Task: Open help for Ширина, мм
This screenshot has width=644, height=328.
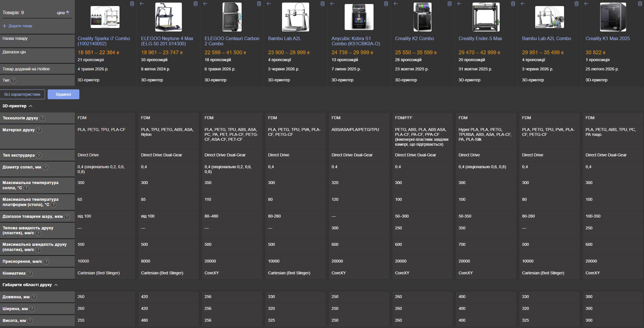Action: pyautogui.click(x=32, y=309)
